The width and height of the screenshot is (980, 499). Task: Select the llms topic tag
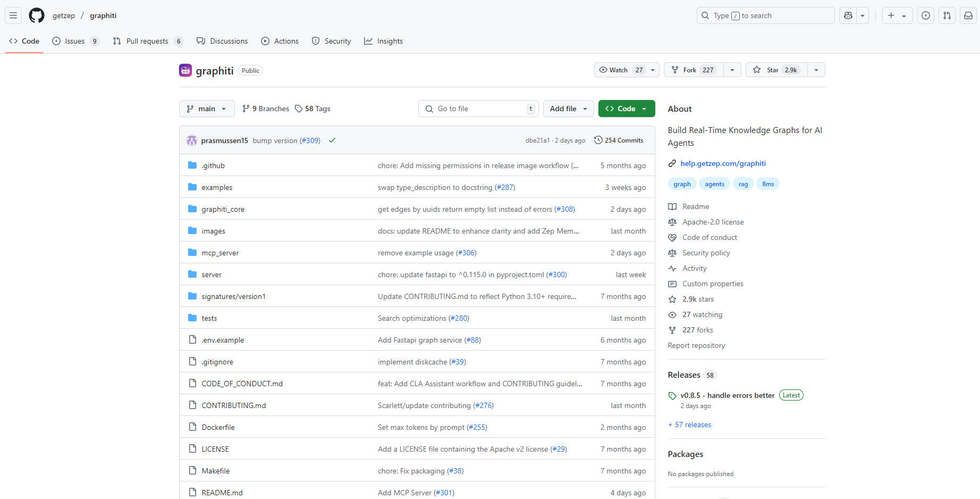coord(768,184)
